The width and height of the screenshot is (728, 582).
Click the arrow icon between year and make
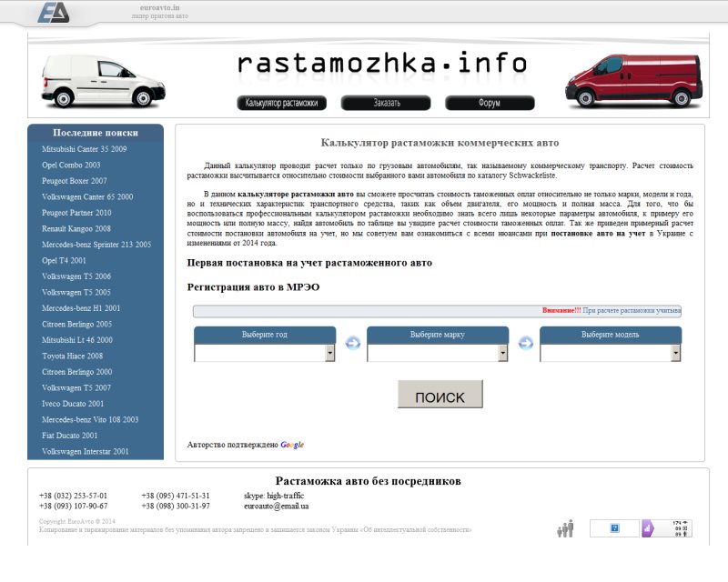coord(352,343)
